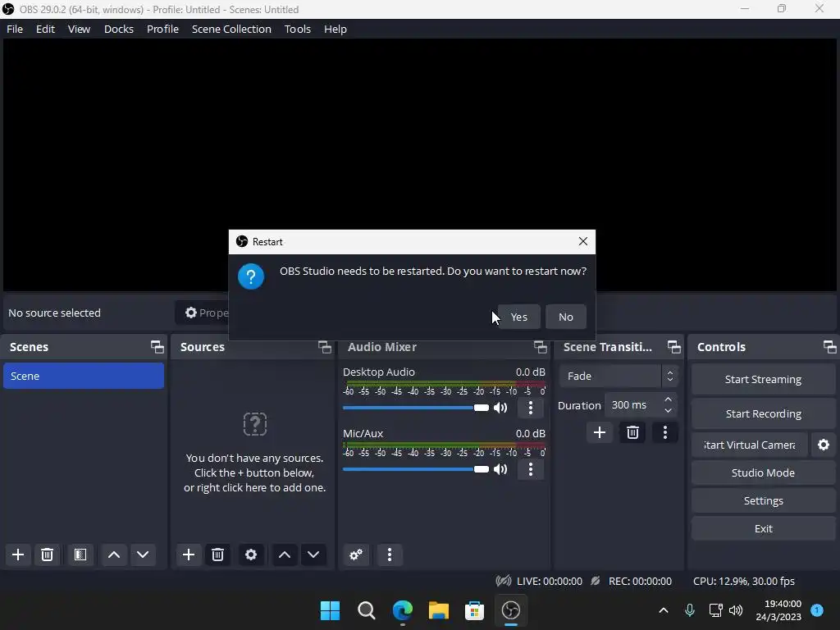Image resolution: width=840 pixels, height=630 pixels.
Task: Open the Scene Collection menu
Action: 231,29
